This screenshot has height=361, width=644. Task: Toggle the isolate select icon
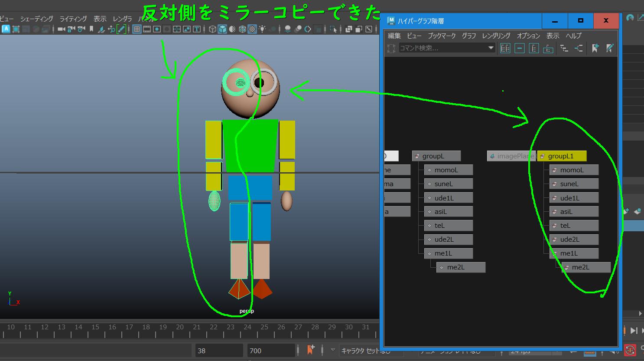coord(333,29)
